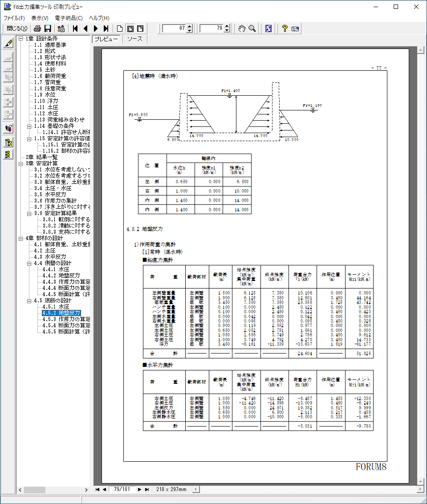Click the 閉じる(X) close button

point(17,28)
